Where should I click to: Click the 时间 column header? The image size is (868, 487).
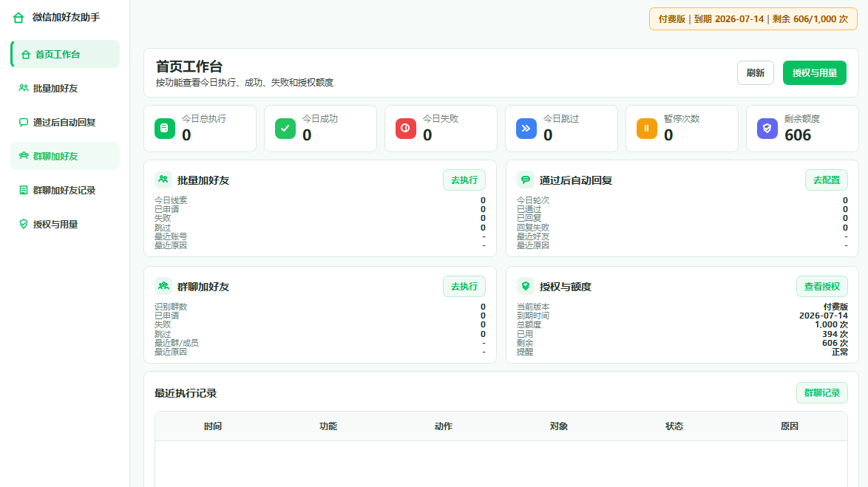(213, 426)
